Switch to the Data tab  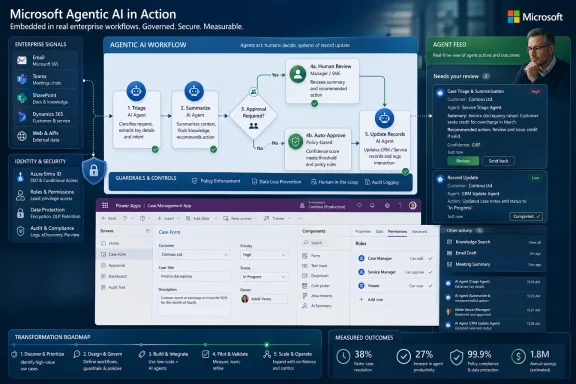coord(379,232)
